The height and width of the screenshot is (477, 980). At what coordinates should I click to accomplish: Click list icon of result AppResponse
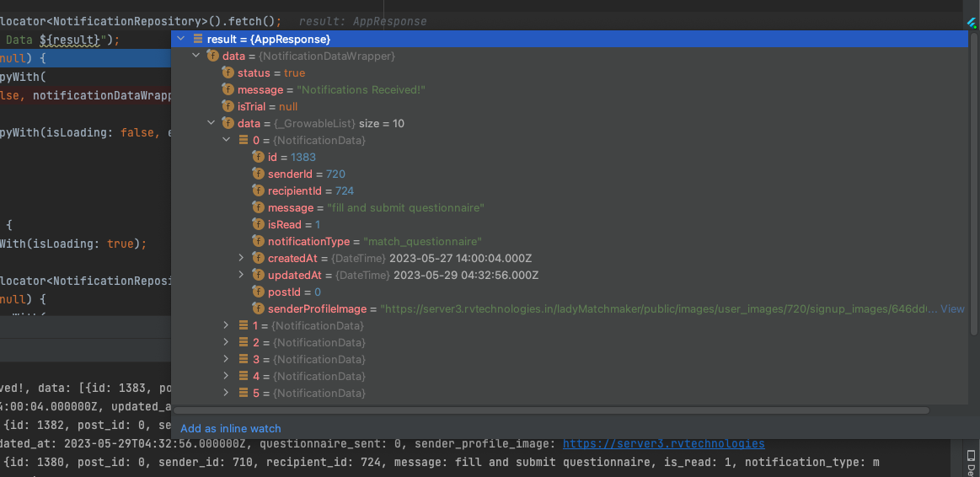click(198, 39)
